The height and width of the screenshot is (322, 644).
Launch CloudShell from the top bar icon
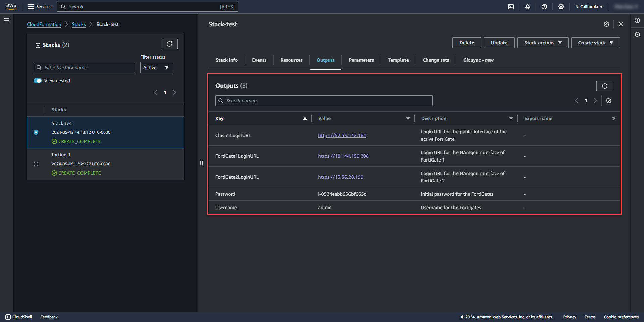click(511, 7)
